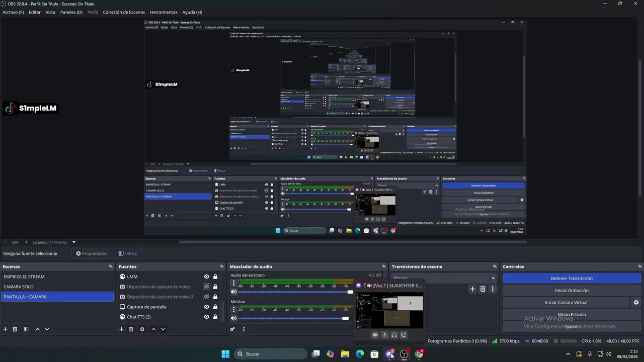Screen dimensions: 644x362
Task: Delete selected scene with trash icon
Action: [x=15, y=329]
